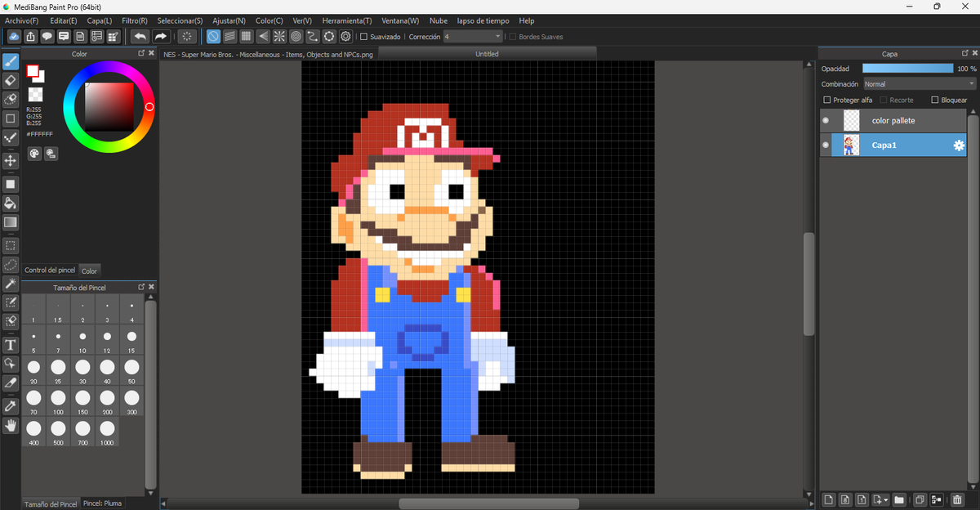
Task: Enable the grid snap guide
Action: tap(246, 37)
